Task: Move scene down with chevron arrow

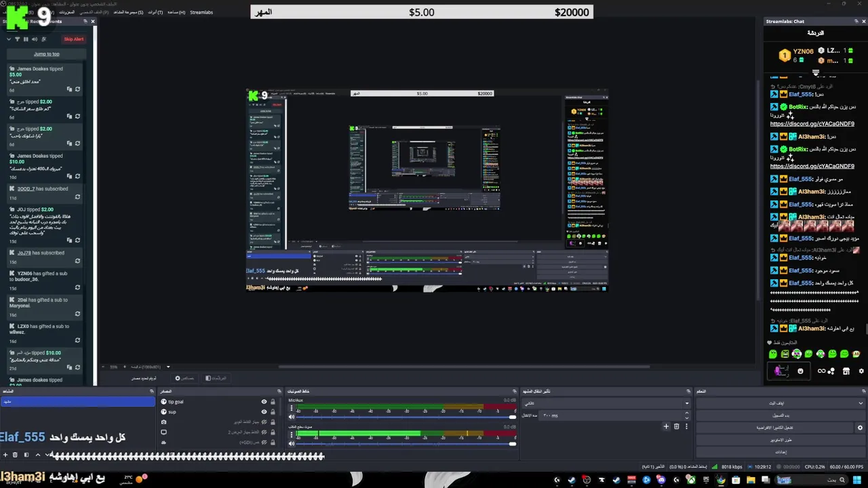Action: pyautogui.click(x=47, y=455)
